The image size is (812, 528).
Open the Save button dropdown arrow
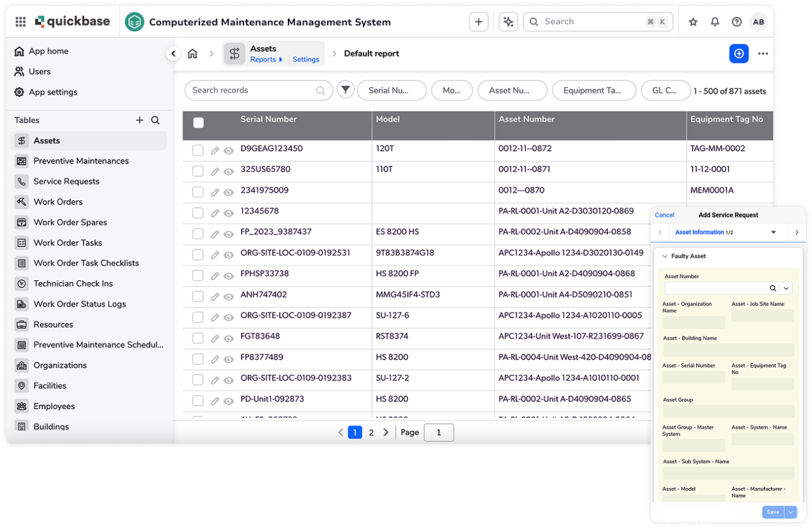(x=790, y=512)
